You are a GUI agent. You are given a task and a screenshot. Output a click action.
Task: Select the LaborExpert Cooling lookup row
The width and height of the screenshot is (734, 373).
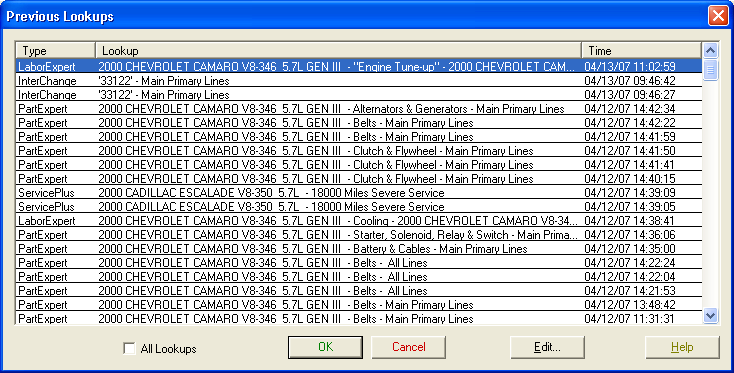pyautogui.click(x=359, y=220)
